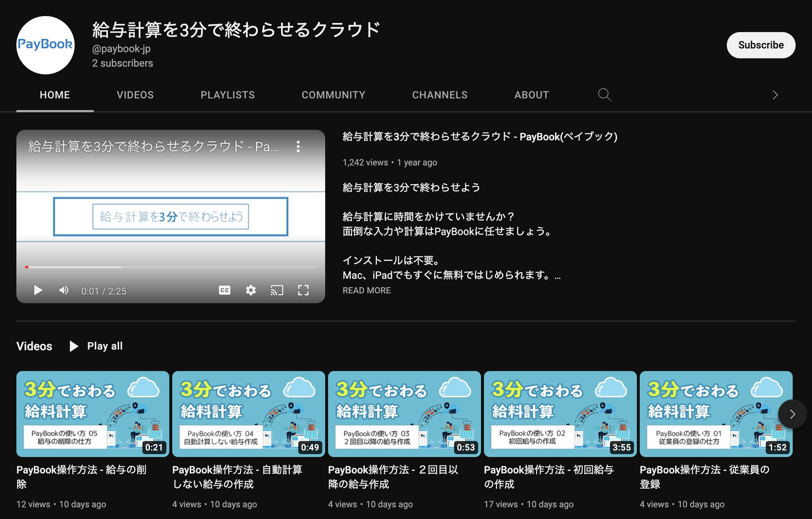Click the featured video player title overlay
The height and width of the screenshot is (519, 812).
click(x=153, y=147)
